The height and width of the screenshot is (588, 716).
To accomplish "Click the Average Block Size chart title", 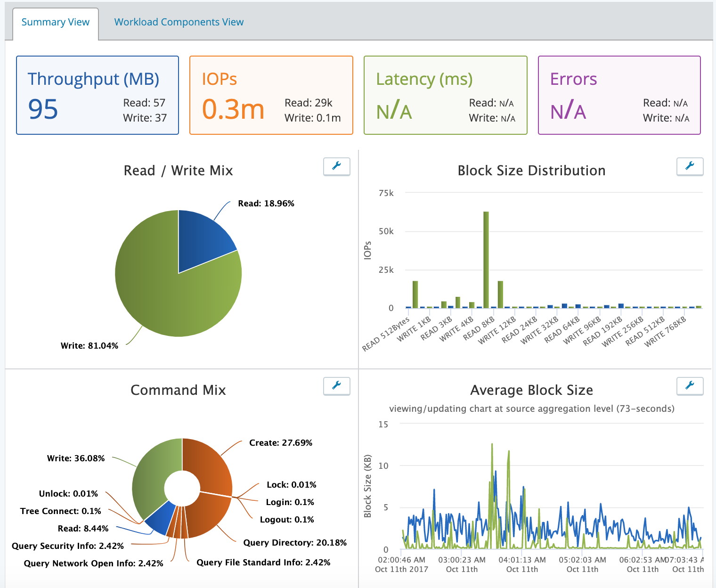I will click(531, 390).
